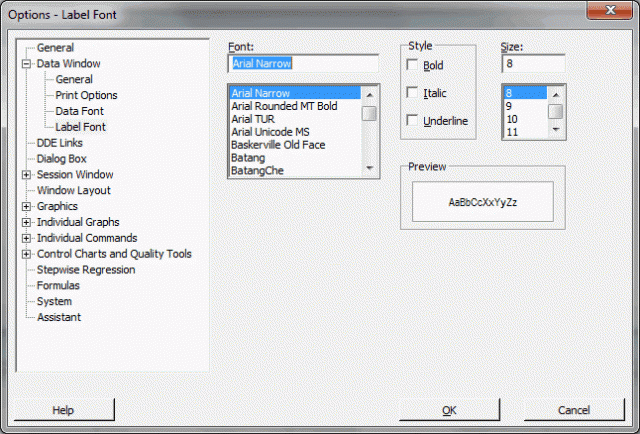Open the Assistant options category
640x434 pixels.
click(59, 317)
